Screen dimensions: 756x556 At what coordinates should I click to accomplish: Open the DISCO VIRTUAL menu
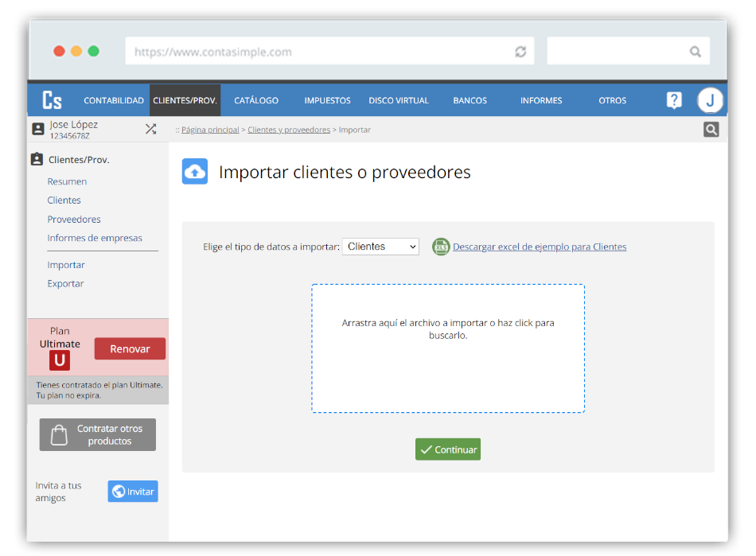click(399, 100)
